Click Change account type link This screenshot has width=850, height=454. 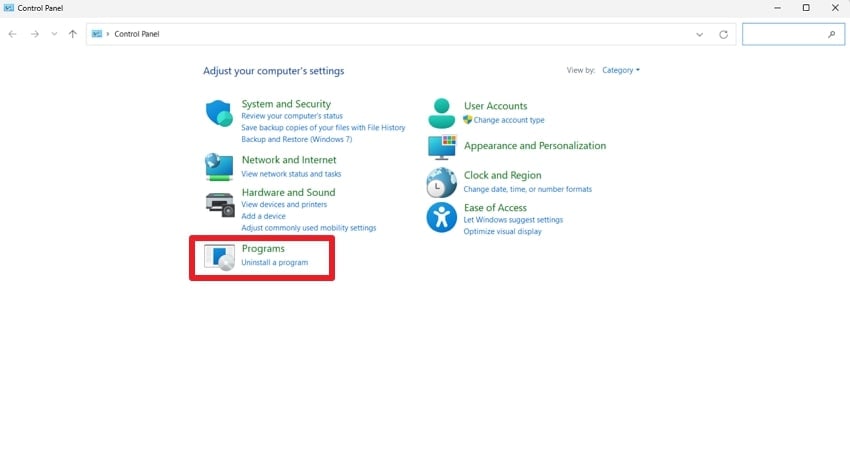pyautogui.click(x=508, y=120)
